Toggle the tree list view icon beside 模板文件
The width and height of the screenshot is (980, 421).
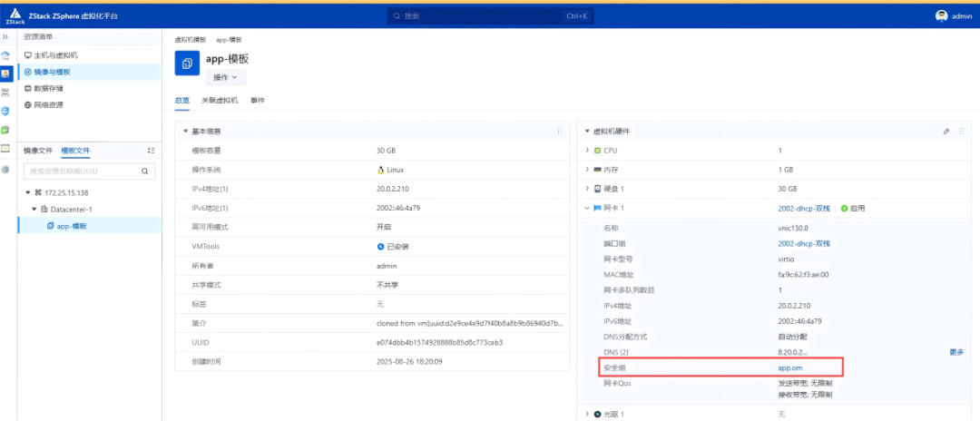point(151,151)
